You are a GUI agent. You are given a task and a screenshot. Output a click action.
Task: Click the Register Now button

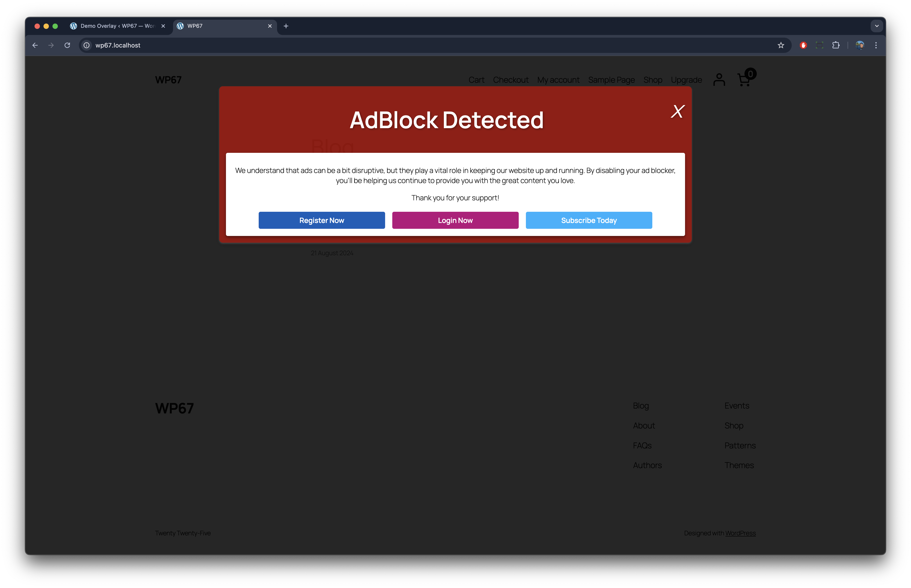322,220
